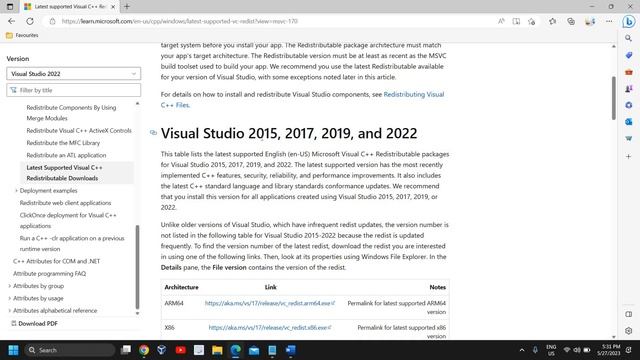Open ClickOnce deployment for Visual C++ applications
Screen dimensions: 640x360
click(68, 220)
